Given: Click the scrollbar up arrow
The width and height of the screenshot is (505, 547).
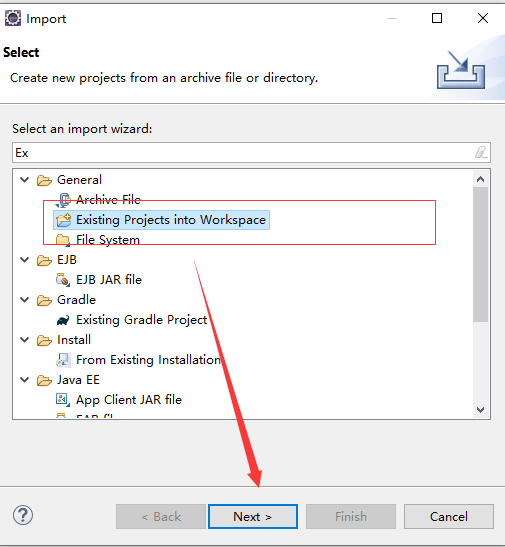Looking at the screenshot, I should pyautogui.click(x=481, y=179).
